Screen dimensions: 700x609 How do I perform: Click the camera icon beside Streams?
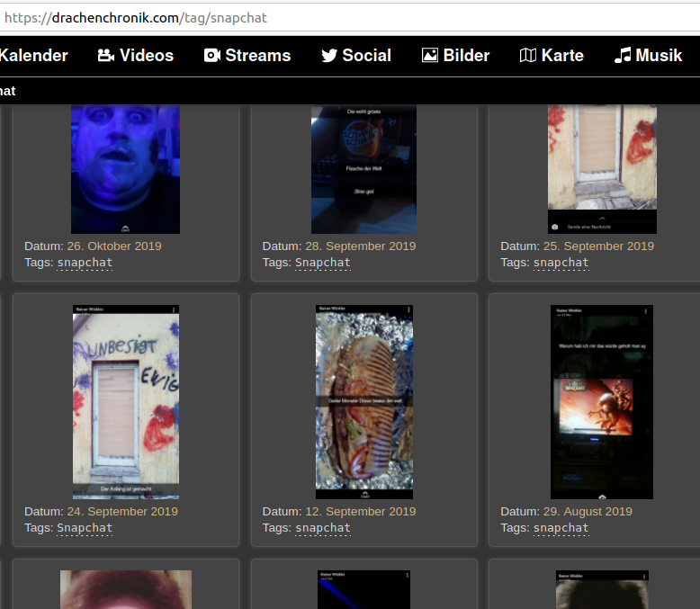click(212, 56)
